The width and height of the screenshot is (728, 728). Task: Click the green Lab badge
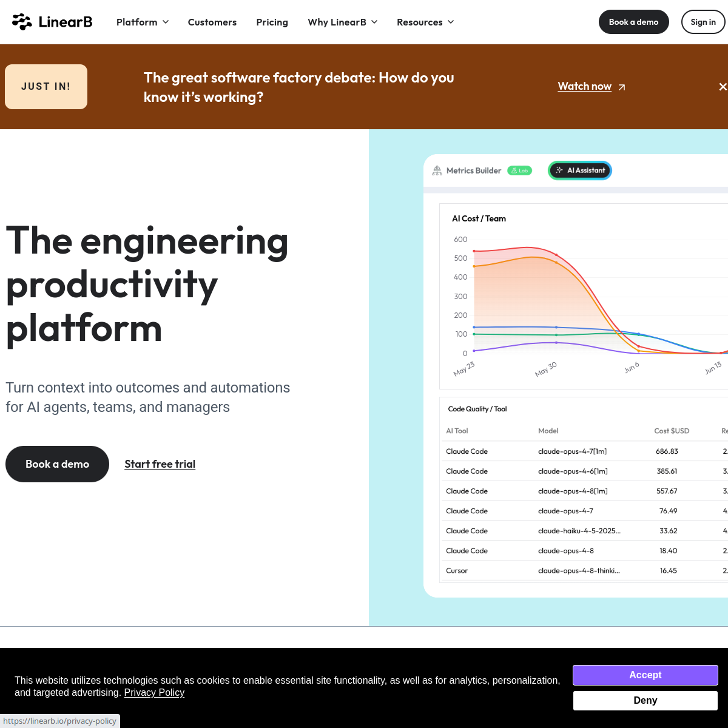pos(519,170)
